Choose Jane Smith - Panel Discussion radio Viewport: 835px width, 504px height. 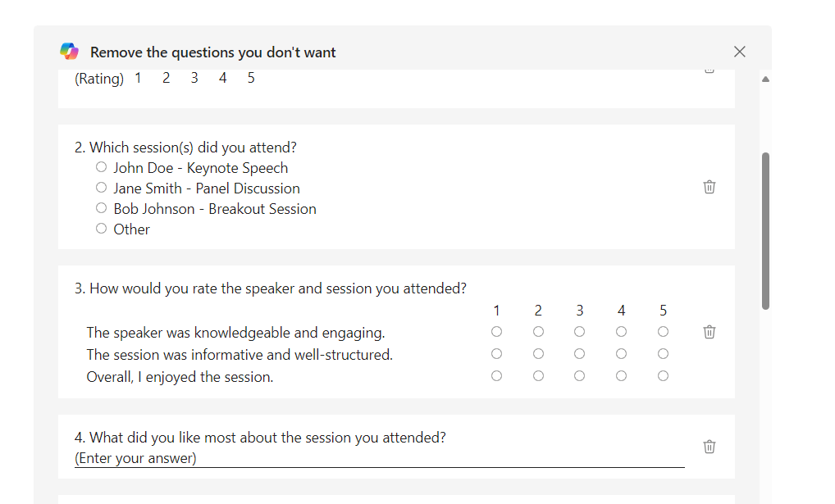click(102, 188)
